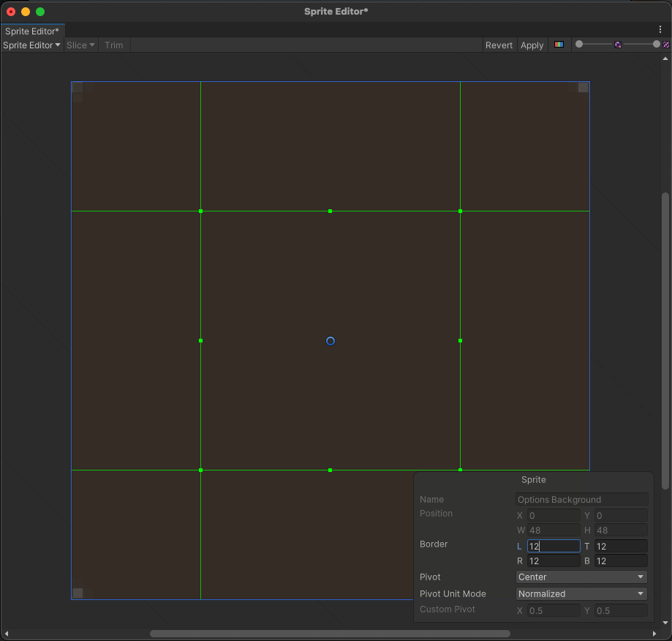The image size is (672, 641).
Task: Select the bottom-center border control point
Action: coord(330,470)
